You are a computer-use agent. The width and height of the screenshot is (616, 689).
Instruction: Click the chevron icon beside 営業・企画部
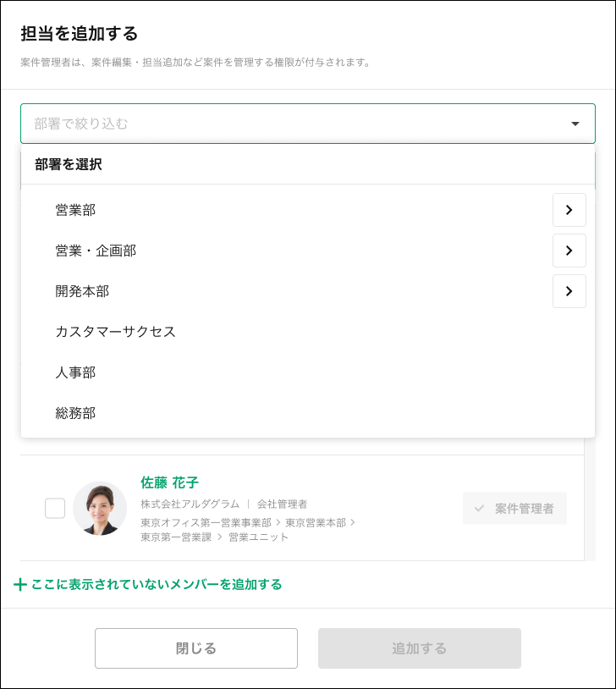[569, 251]
